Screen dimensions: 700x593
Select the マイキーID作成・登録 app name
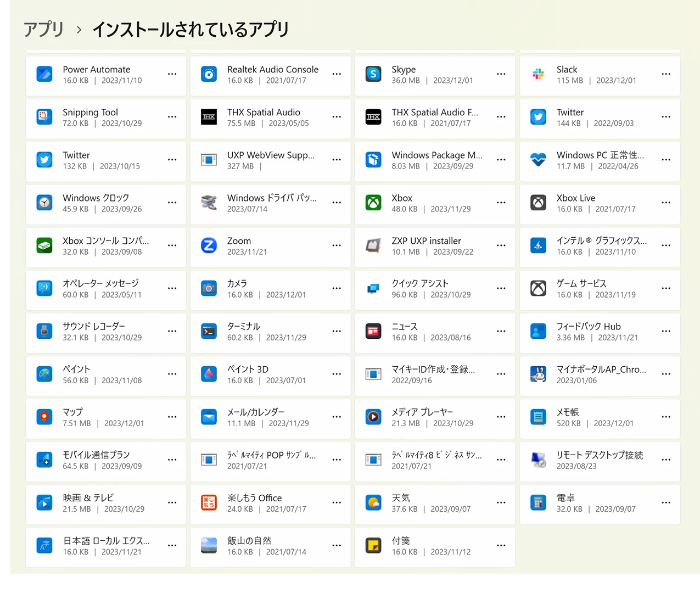pyautogui.click(x=433, y=369)
